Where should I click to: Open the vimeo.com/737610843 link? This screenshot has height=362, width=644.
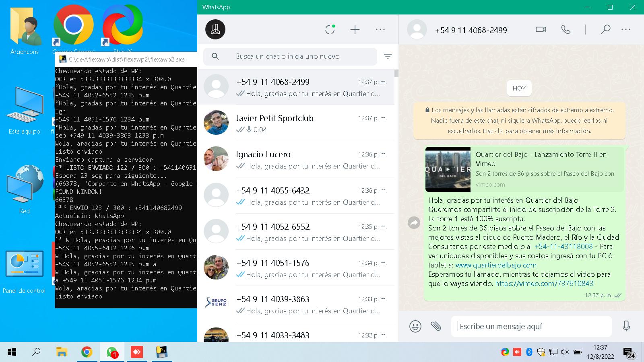click(x=544, y=284)
